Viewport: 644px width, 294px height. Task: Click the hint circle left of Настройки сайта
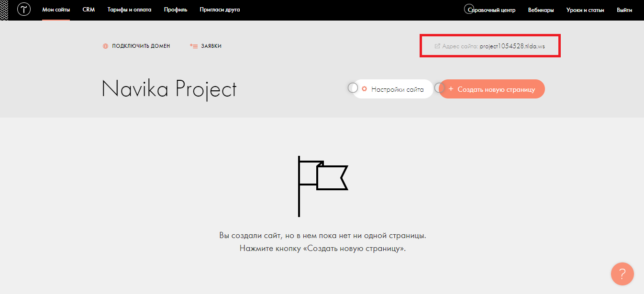pyautogui.click(x=353, y=88)
